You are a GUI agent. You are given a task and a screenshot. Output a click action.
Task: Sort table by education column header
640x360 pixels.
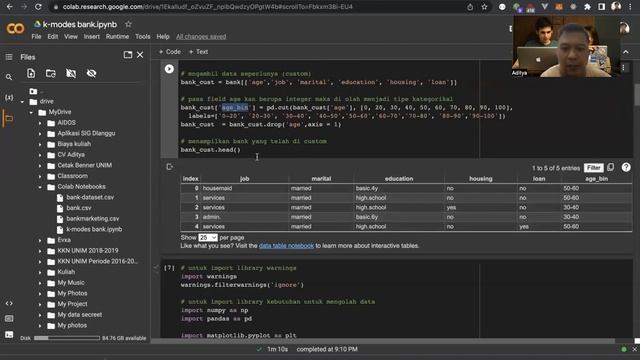(399, 179)
